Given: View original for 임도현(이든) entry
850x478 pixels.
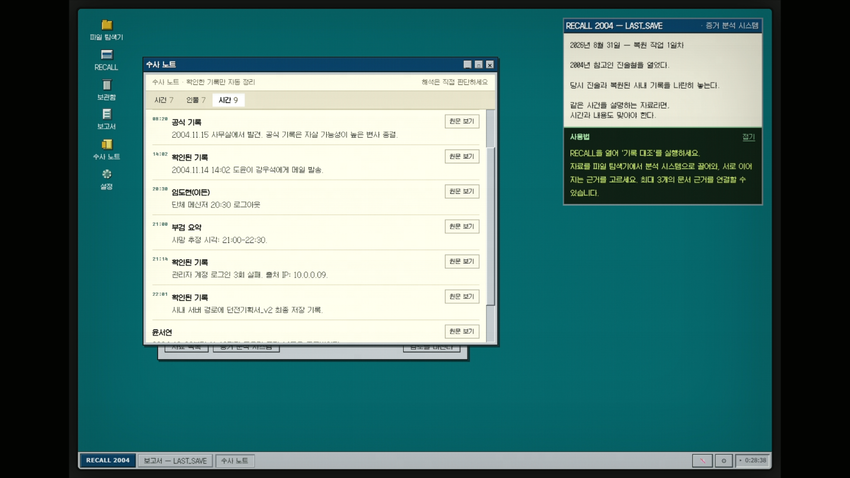Looking at the screenshot, I should pos(462,191).
